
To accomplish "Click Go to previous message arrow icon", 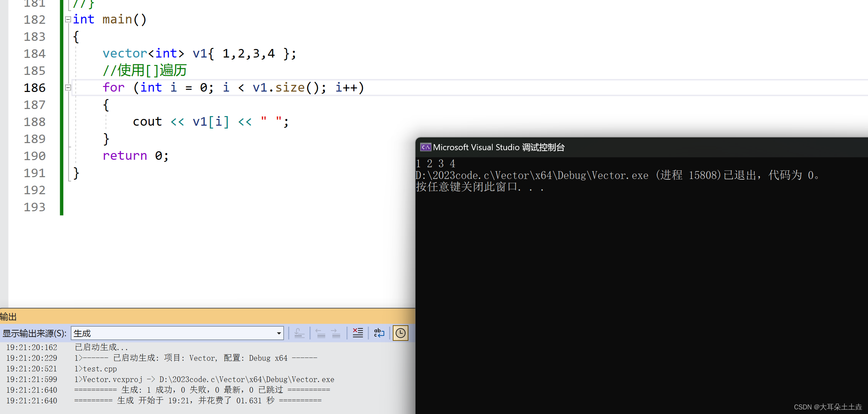I will 321,333.
